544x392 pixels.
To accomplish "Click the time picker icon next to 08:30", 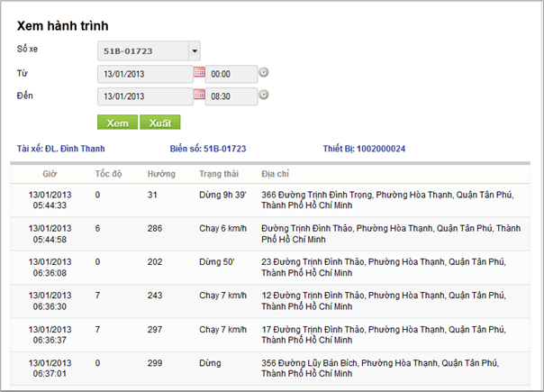I will pyautogui.click(x=265, y=95).
